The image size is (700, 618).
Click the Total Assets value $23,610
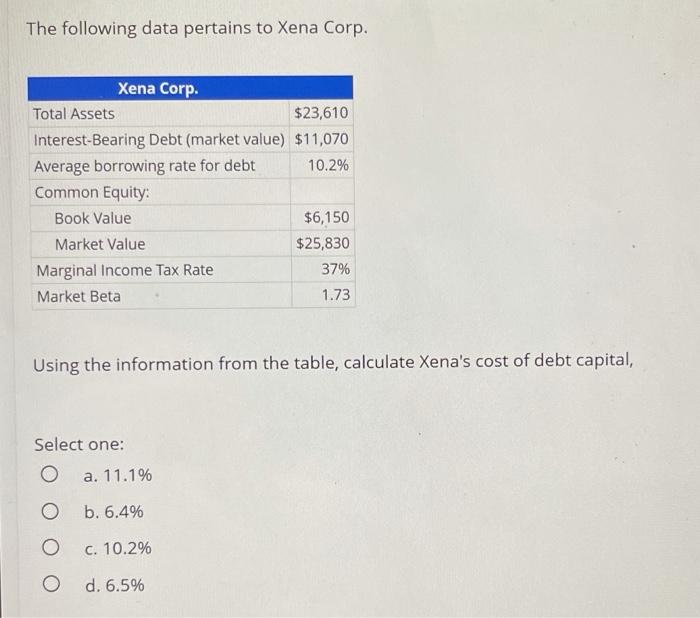click(321, 113)
